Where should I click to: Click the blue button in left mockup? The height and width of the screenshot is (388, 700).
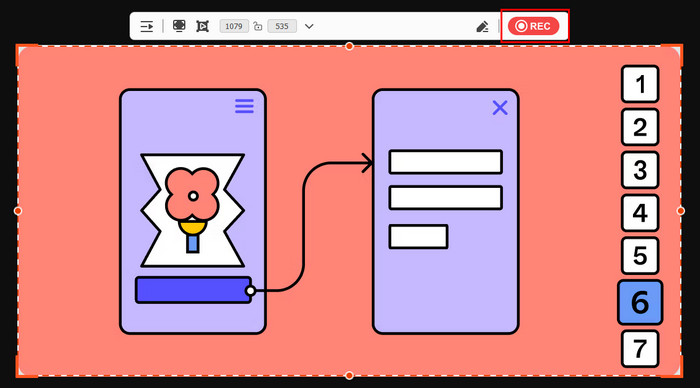click(193, 290)
